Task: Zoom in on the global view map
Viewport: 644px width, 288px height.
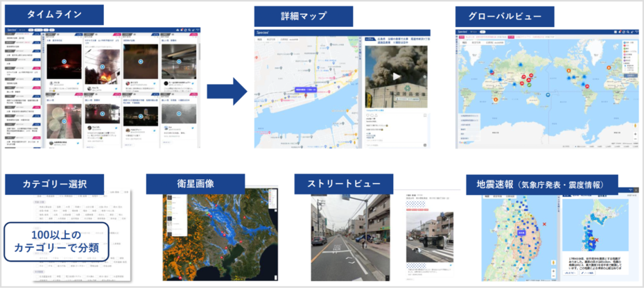Action: click(x=636, y=134)
